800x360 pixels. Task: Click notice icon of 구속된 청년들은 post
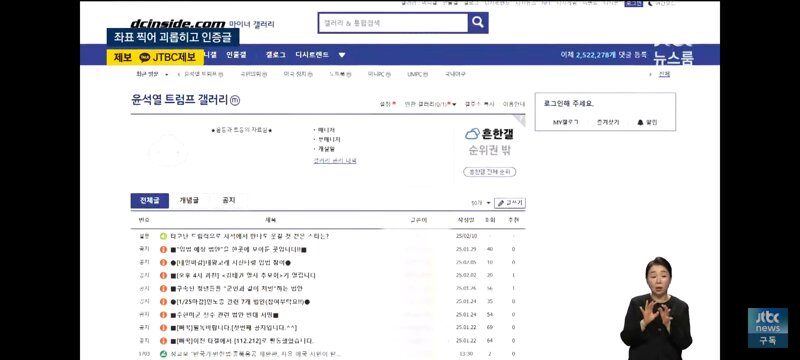pyautogui.click(x=163, y=289)
